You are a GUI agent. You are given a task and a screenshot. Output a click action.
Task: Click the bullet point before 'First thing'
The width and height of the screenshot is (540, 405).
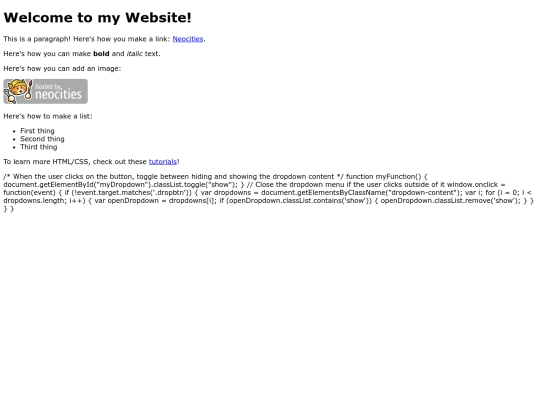click(14, 131)
